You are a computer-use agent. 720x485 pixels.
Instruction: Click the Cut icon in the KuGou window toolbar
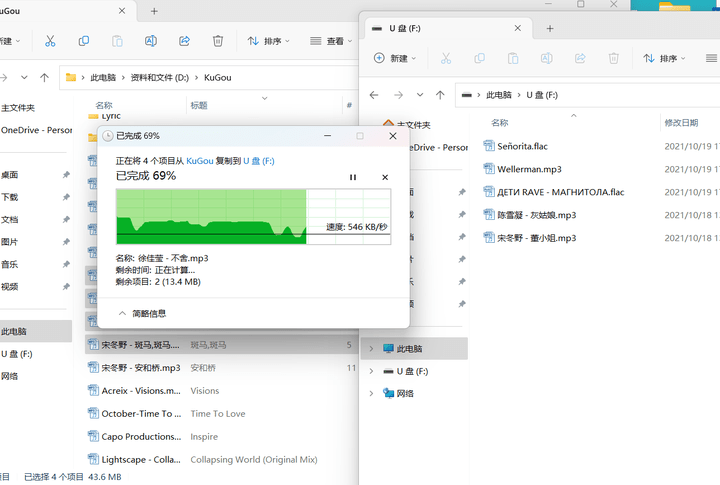pyautogui.click(x=50, y=41)
